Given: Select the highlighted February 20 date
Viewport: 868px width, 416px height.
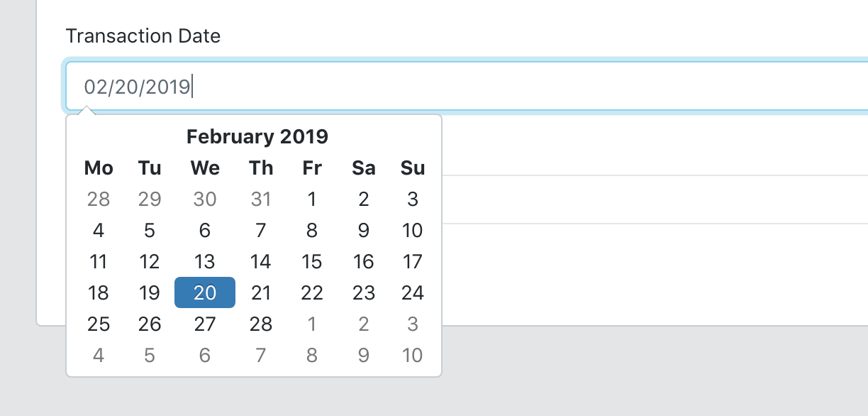Looking at the screenshot, I should click(205, 292).
